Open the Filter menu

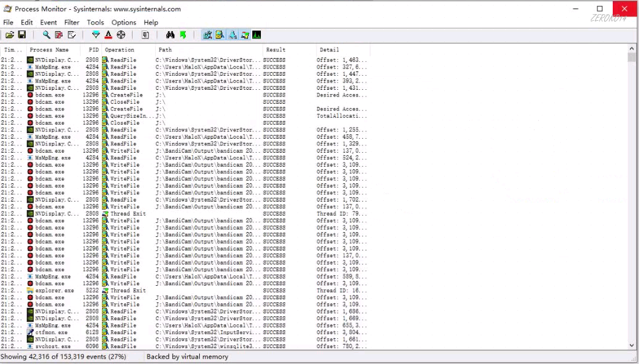tap(71, 23)
